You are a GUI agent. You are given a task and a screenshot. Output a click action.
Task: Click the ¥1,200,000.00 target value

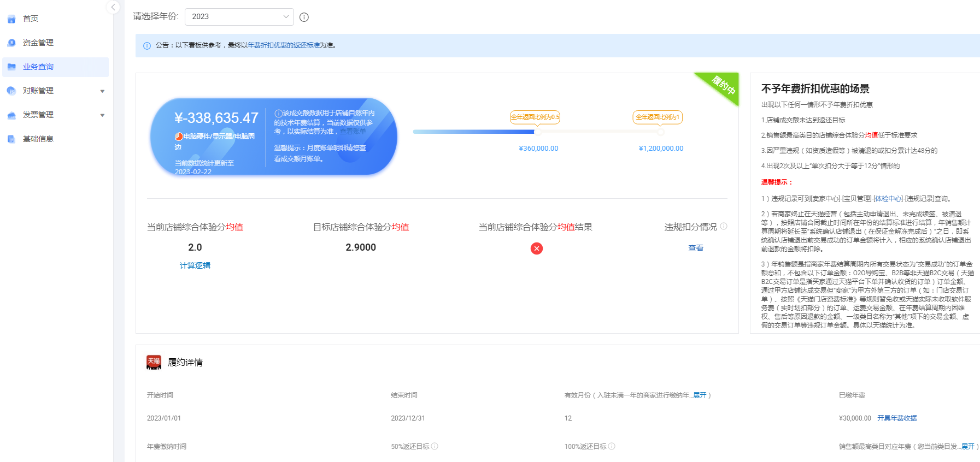tap(661, 149)
